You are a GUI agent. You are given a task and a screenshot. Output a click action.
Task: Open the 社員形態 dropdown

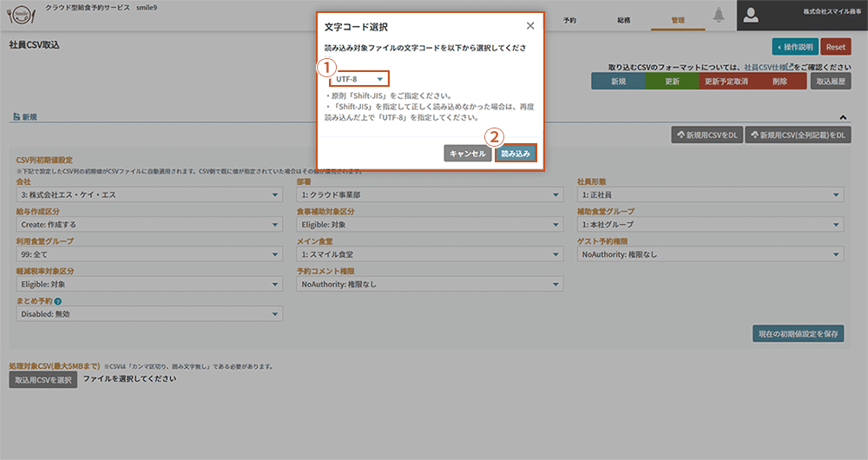click(710, 195)
